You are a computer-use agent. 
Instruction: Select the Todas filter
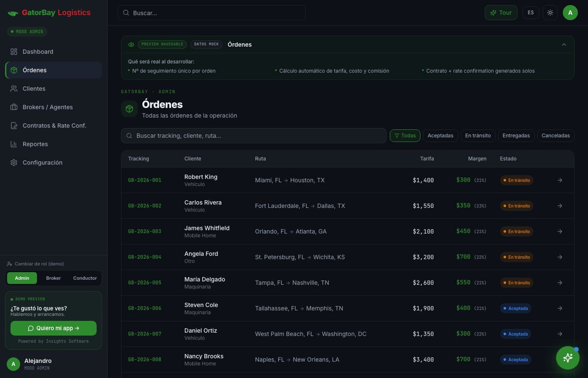[x=405, y=136]
